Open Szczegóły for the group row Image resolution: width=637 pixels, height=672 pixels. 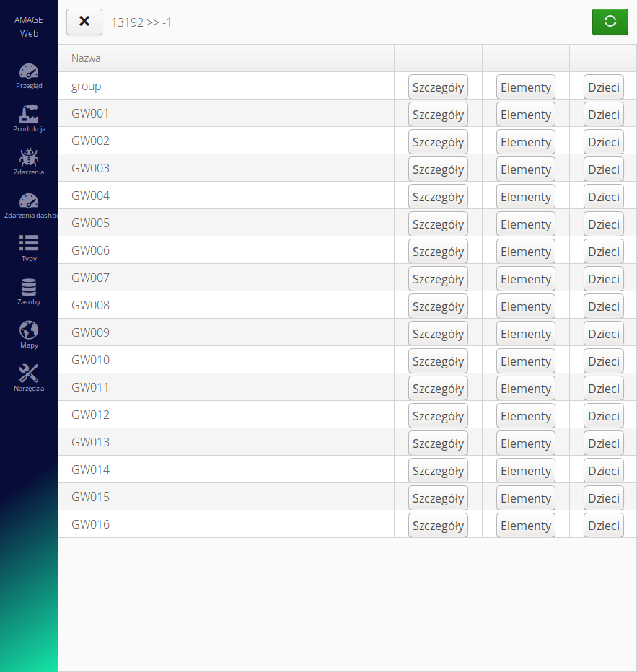click(x=438, y=87)
